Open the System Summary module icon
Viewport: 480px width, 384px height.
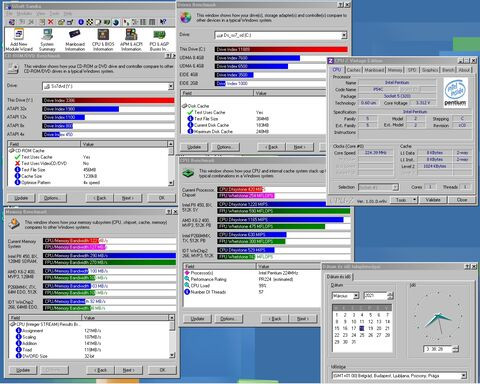tap(47, 39)
